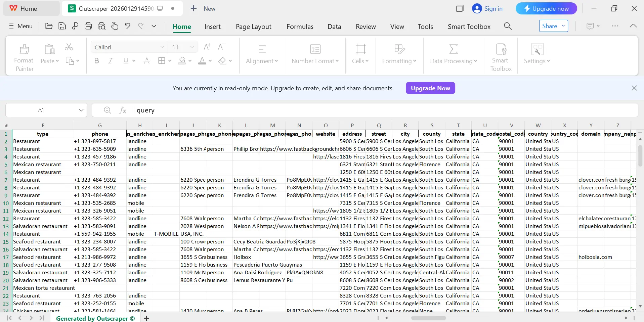The height and width of the screenshot is (322, 644).
Task: Click the comment icon beside Share
Action: point(590,26)
